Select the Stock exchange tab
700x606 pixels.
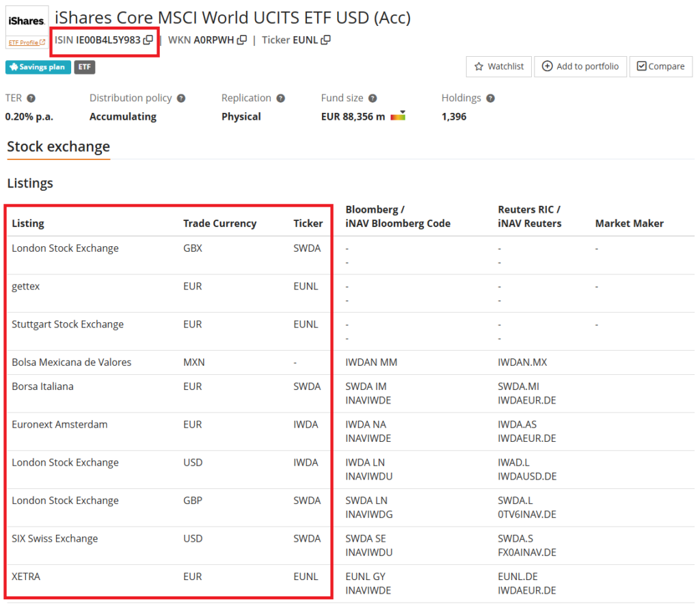[x=59, y=147]
